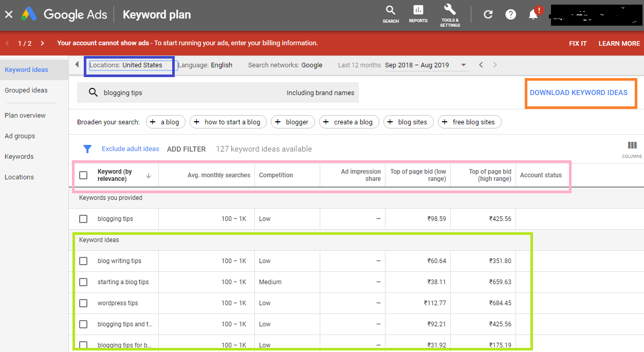
Task: Click the magnifier icon in the keyword search box
Action: (x=93, y=92)
